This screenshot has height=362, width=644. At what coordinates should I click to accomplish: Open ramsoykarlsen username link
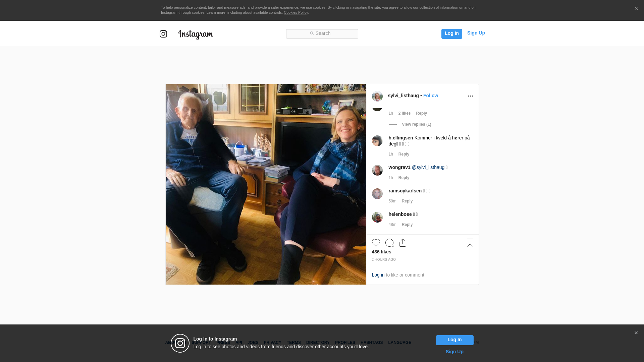click(x=405, y=191)
